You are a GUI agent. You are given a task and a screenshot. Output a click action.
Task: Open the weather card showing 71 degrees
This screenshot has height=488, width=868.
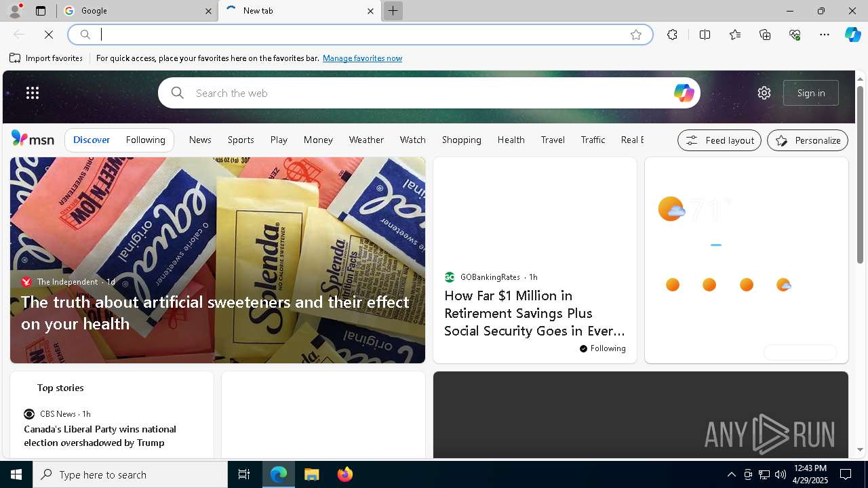(746, 260)
